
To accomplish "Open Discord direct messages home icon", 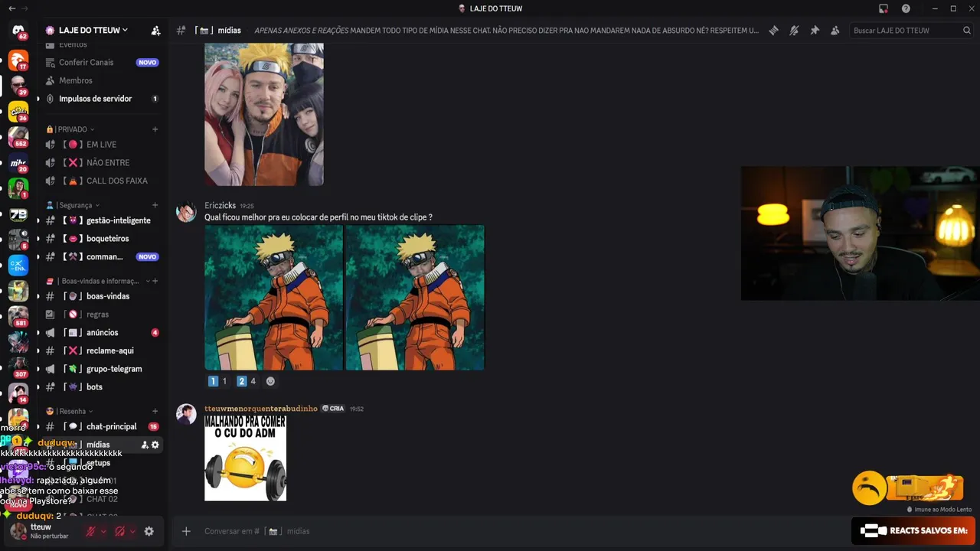I will click(x=18, y=31).
